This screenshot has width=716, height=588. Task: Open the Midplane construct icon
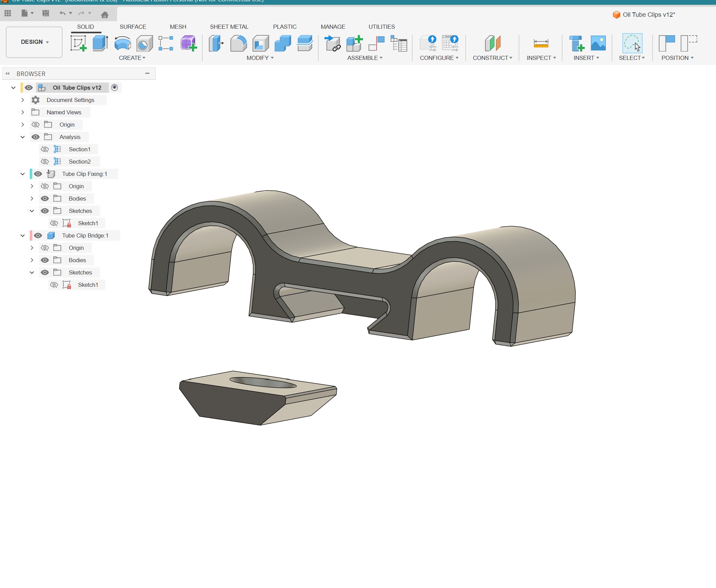click(x=493, y=43)
